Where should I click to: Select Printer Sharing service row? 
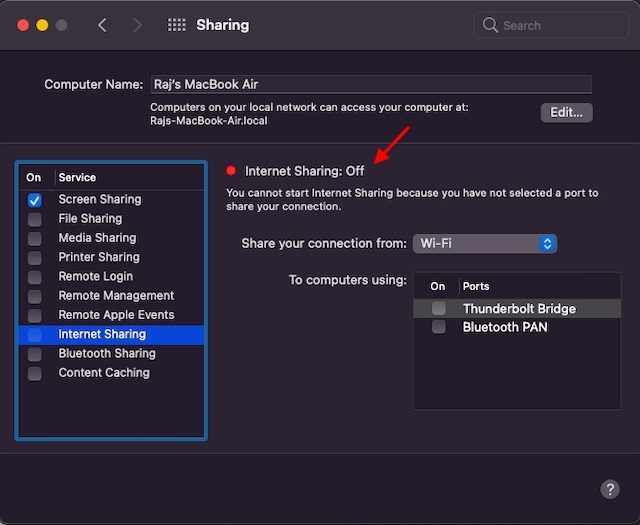[111, 257]
